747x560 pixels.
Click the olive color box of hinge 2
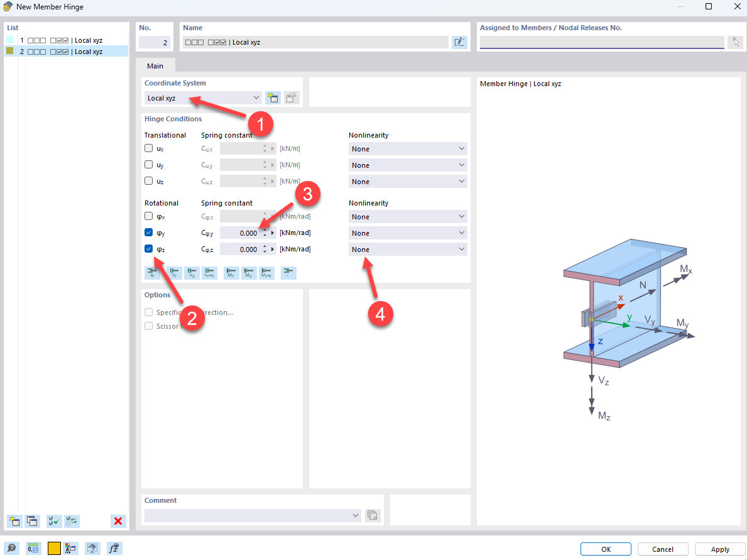pos(10,50)
